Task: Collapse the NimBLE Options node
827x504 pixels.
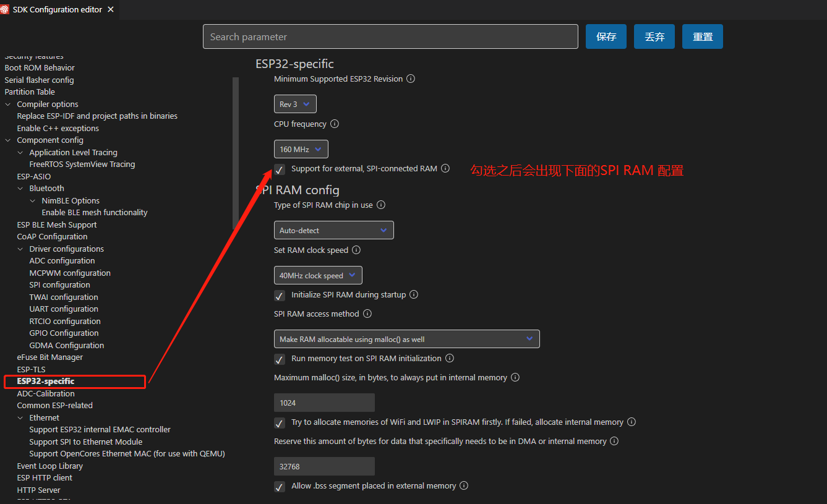Action: pos(33,200)
